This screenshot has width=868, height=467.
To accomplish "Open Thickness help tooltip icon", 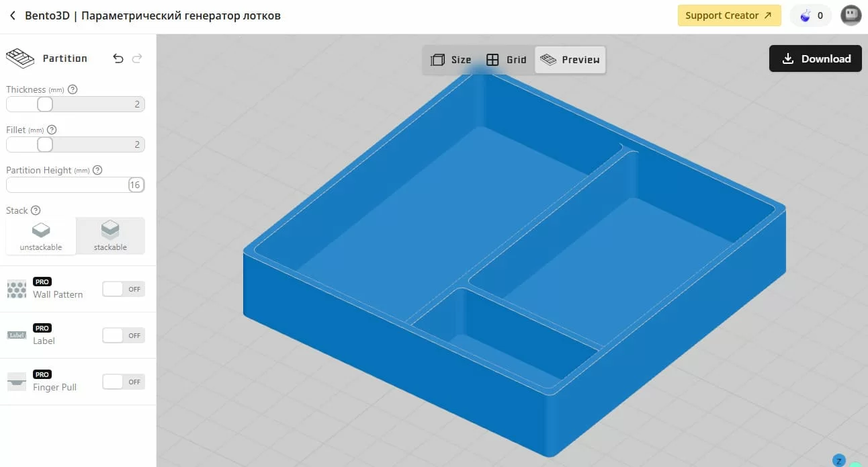I will (x=73, y=89).
